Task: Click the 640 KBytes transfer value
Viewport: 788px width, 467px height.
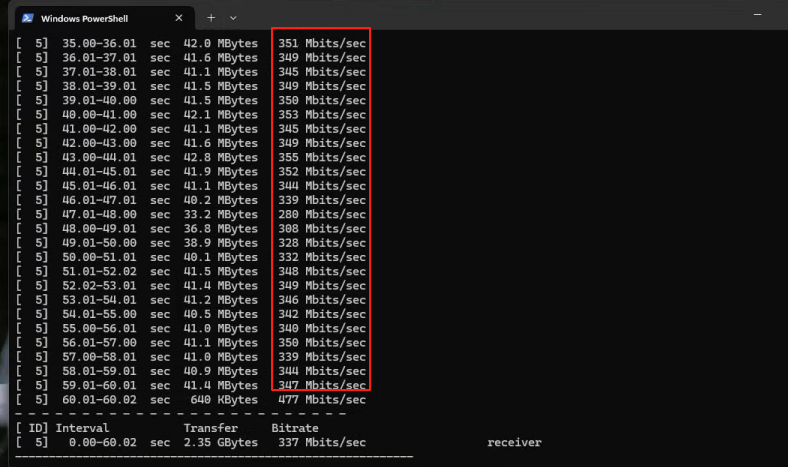Action: 224,400
